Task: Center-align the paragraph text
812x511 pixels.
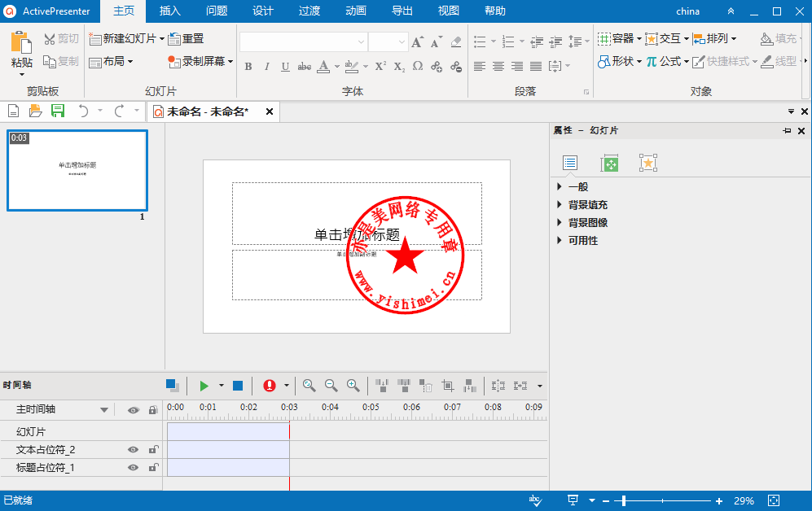Action: [498, 66]
